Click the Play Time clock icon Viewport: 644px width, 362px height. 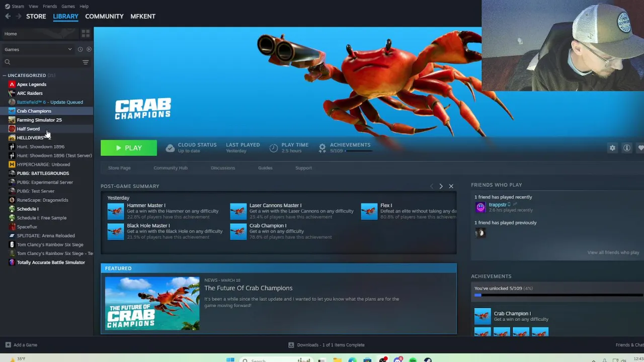point(273,148)
